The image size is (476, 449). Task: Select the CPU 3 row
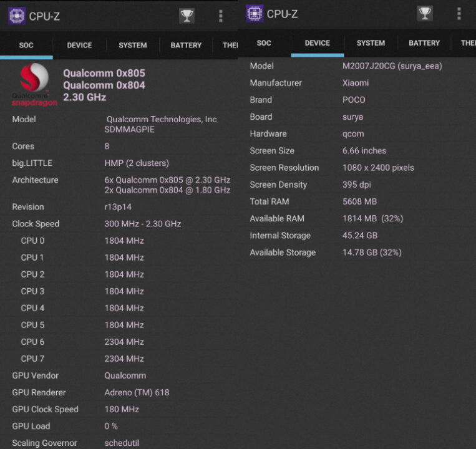click(x=119, y=291)
